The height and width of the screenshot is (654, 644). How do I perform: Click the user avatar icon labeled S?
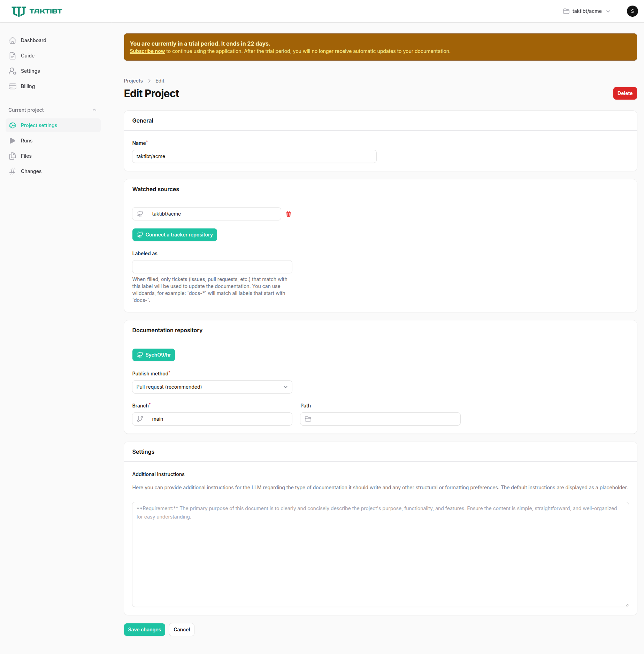pyautogui.click(x=632, y=11)
